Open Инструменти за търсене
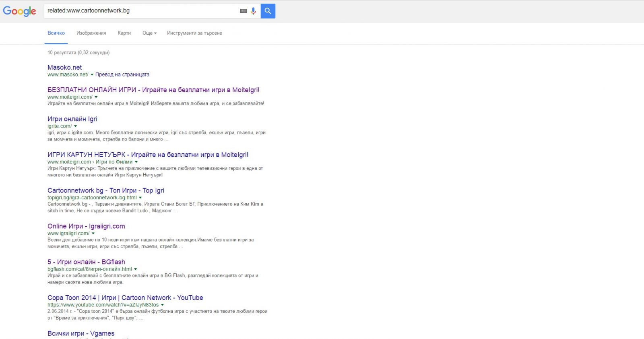 [x=194, y=33]
